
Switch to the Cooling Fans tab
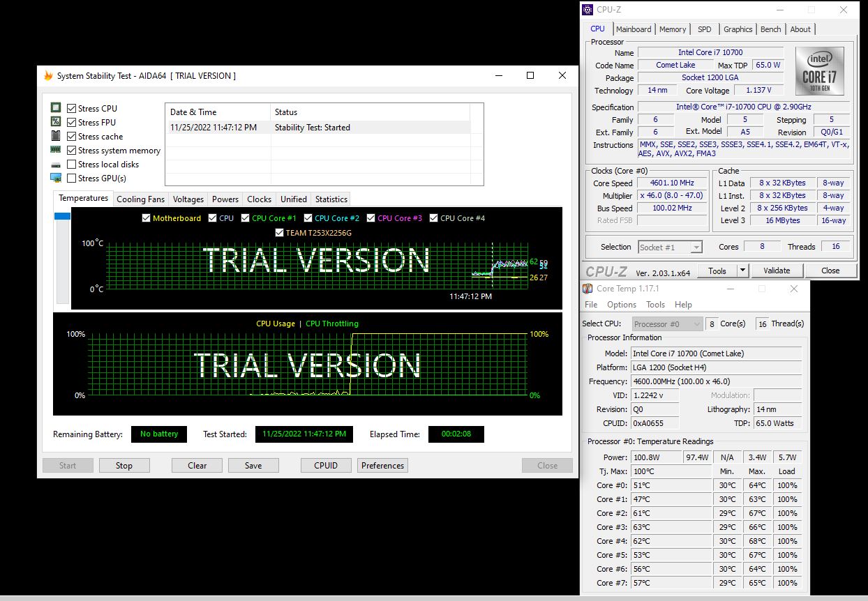(140, 199)
